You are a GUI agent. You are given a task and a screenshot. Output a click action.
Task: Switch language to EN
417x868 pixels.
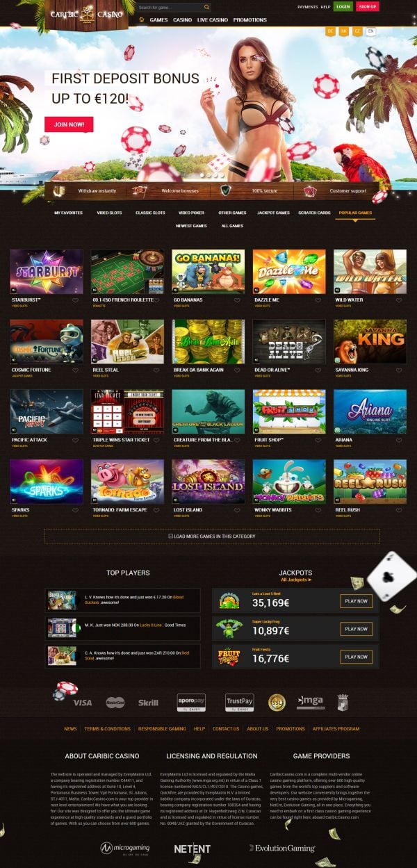pos(371,31)
